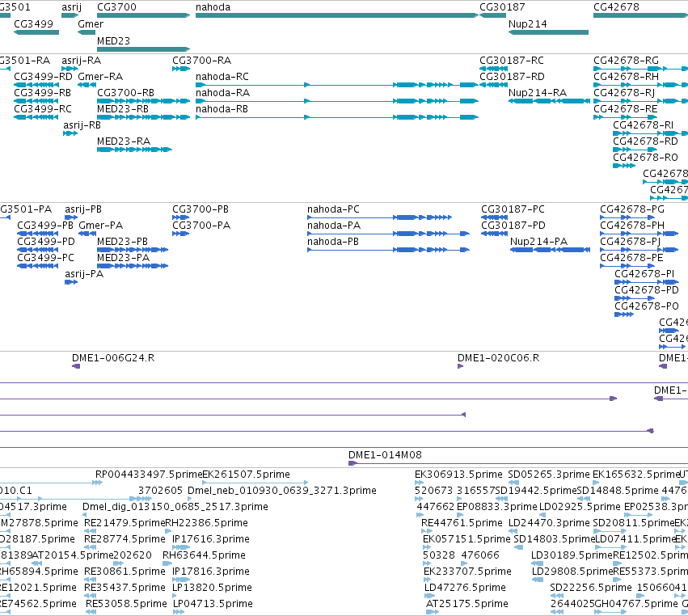Screen dimensions: 688x616
Task: Select transcript CG42678-RE
Action: click(625, 117)
